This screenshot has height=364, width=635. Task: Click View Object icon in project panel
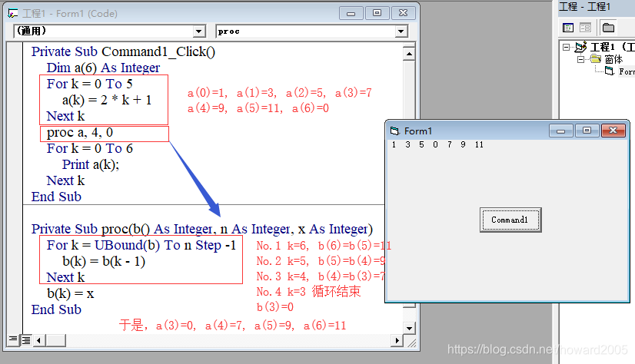coord(585,28)
